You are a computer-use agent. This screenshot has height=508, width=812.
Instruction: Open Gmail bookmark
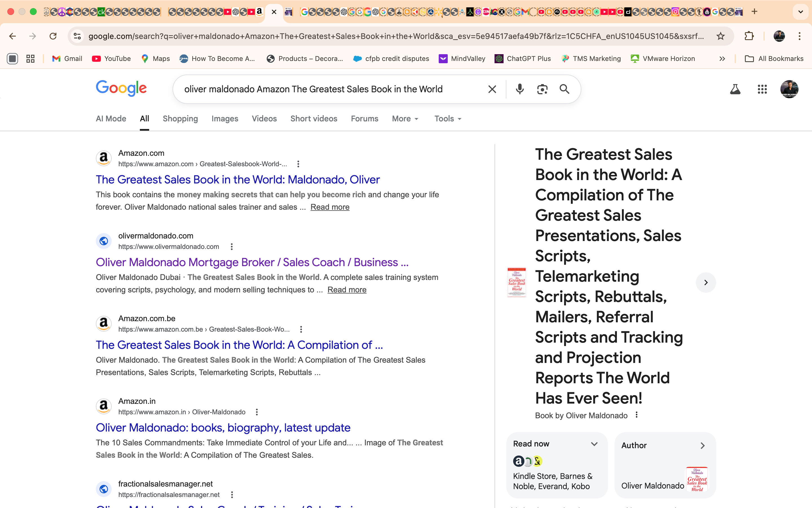[67, 59]
